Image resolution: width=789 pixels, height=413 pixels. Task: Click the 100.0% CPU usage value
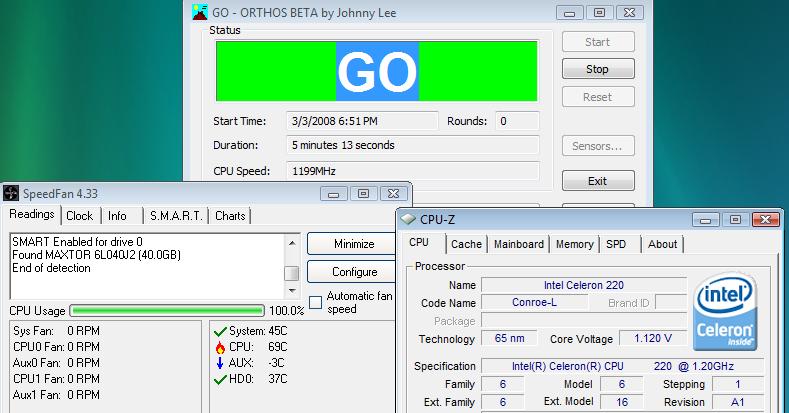click(x=286, y=311)
